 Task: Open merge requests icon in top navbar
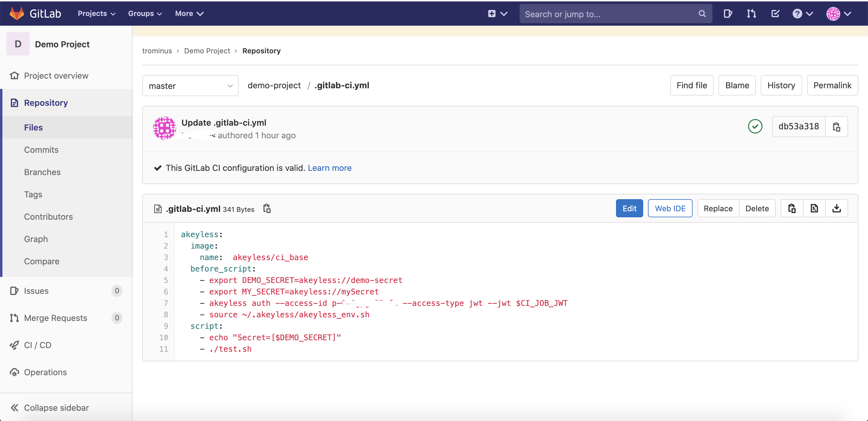751,14
